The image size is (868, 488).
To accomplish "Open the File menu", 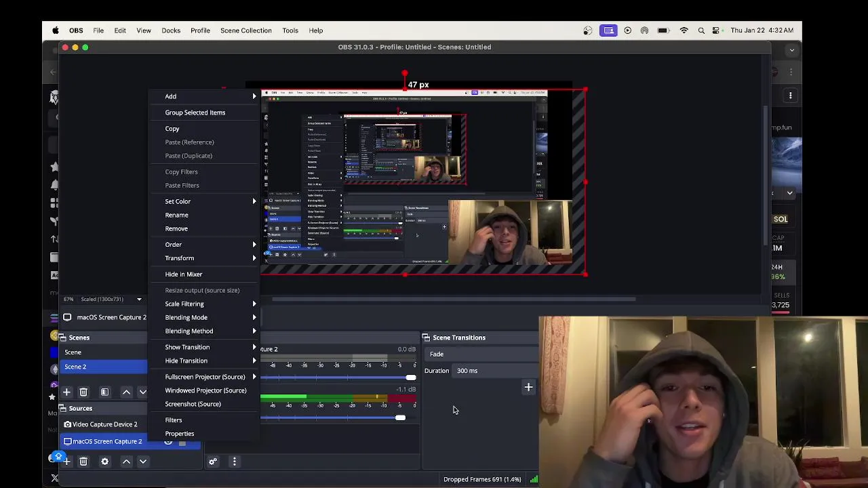I will 98,30.
